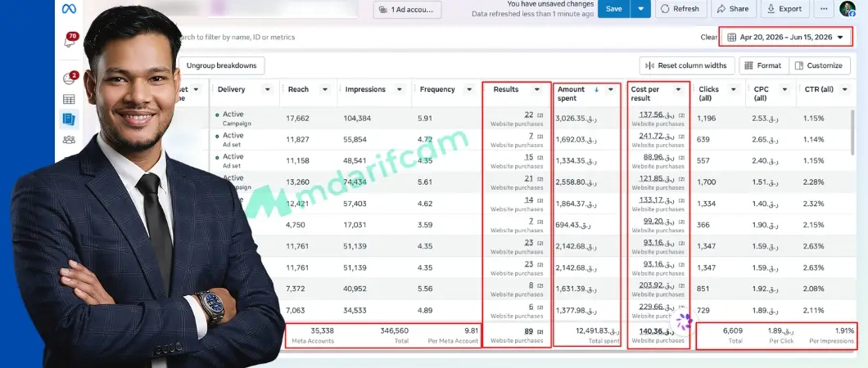Screen dimensions: 868x368
Task: Select the blue Ads Reporting sidebar icon
Action: click(x=70, y=119)
